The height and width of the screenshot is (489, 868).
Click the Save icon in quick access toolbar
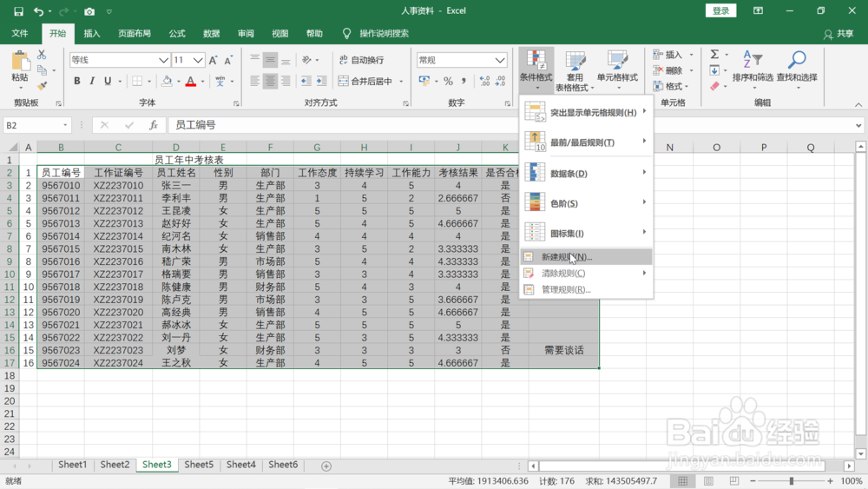pyautogui.click(x=18, y=11)
